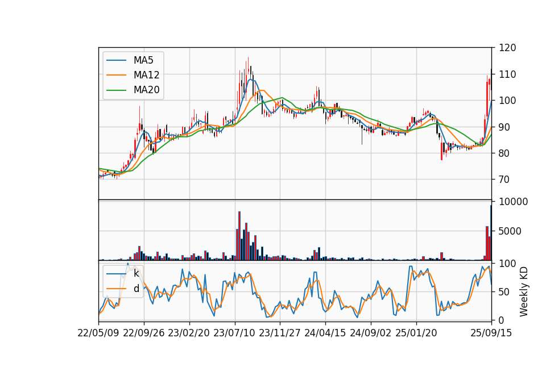Click the tallest volume bar near 23/07/10

(x=239, y=236)
